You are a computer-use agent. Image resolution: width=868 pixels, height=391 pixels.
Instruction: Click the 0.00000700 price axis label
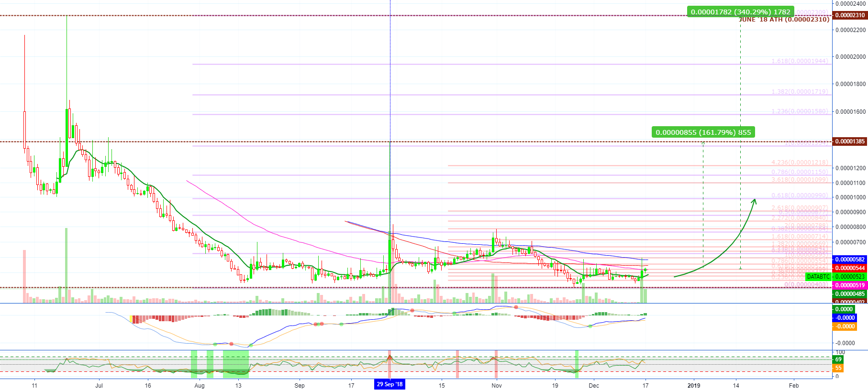click(x=850, y=242)
